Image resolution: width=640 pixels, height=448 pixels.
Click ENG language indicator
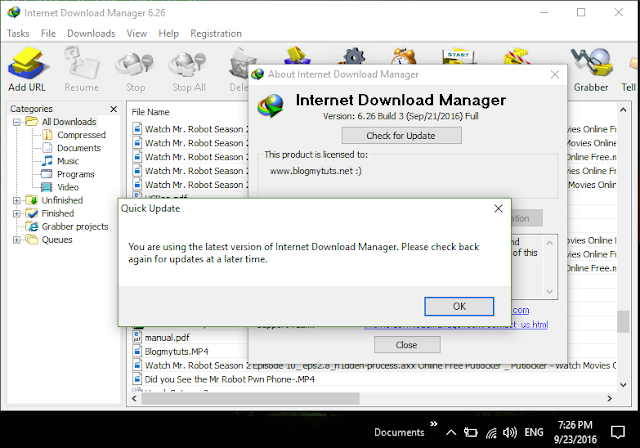[533, 432]
